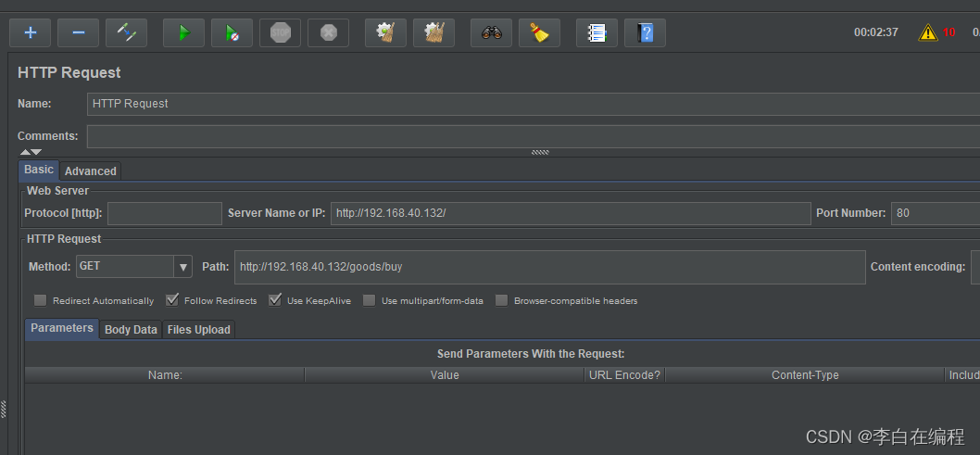
Task: Uncheck the Use KeepAlive checkbox
Action: 275,300
